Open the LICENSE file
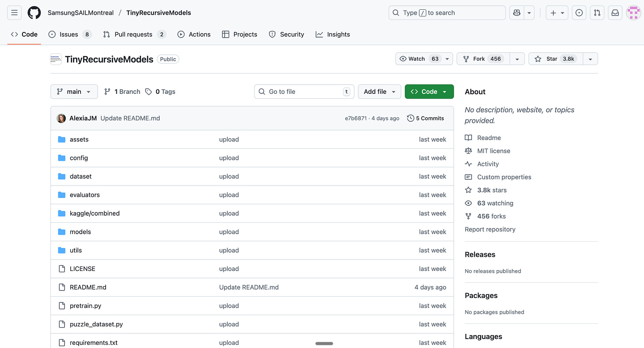 coord(83,269)
